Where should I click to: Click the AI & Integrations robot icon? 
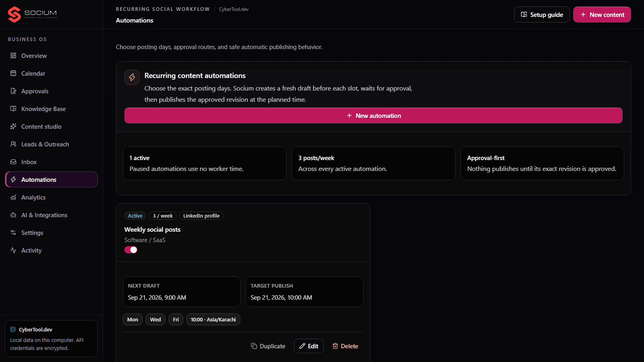pos(13,215)
